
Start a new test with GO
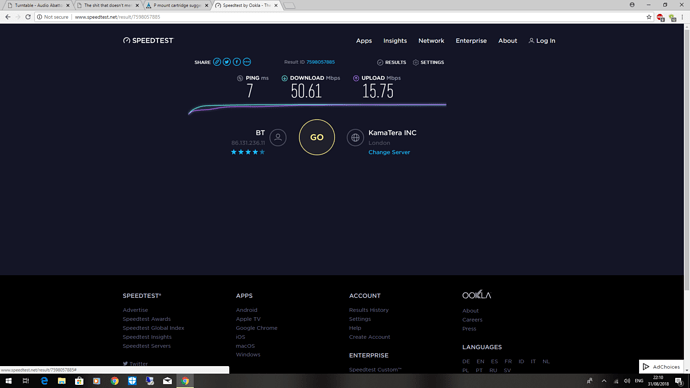317,137
